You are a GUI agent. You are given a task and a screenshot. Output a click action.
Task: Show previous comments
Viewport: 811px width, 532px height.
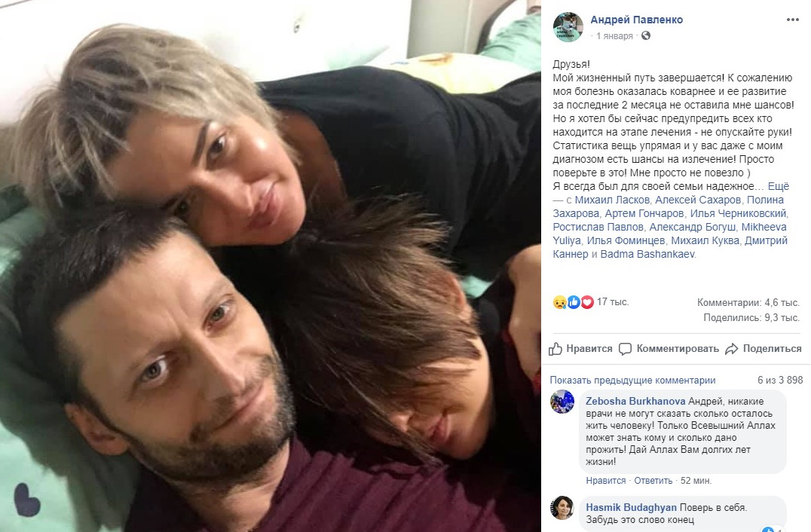point(632,380)
